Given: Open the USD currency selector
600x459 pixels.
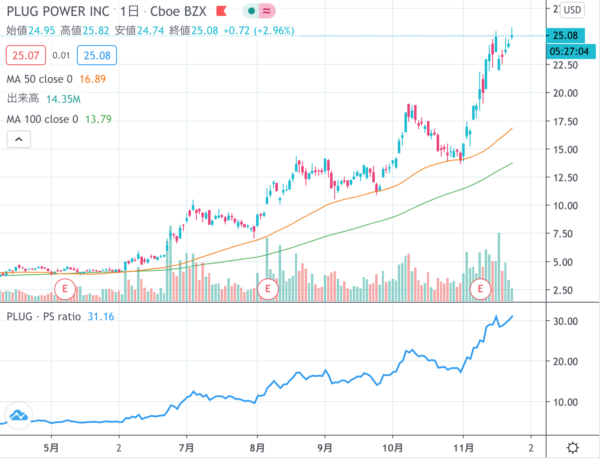Looking at the screenshot, I should click(572, 10).
